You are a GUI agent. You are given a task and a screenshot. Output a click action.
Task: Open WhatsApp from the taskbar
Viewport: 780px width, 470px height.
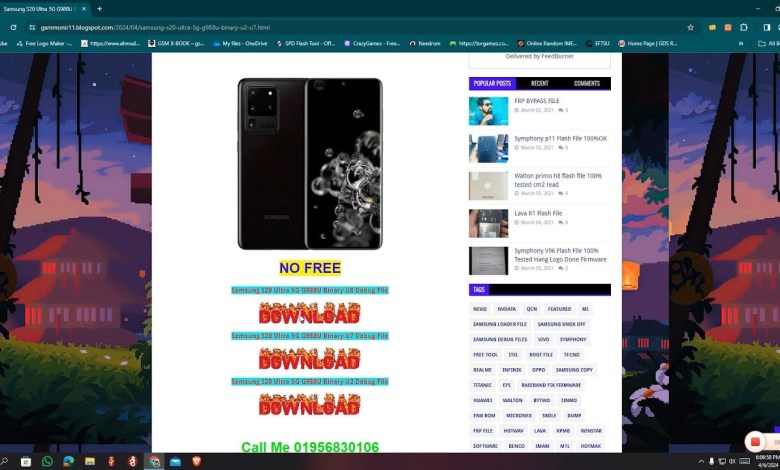coord(47,461)
